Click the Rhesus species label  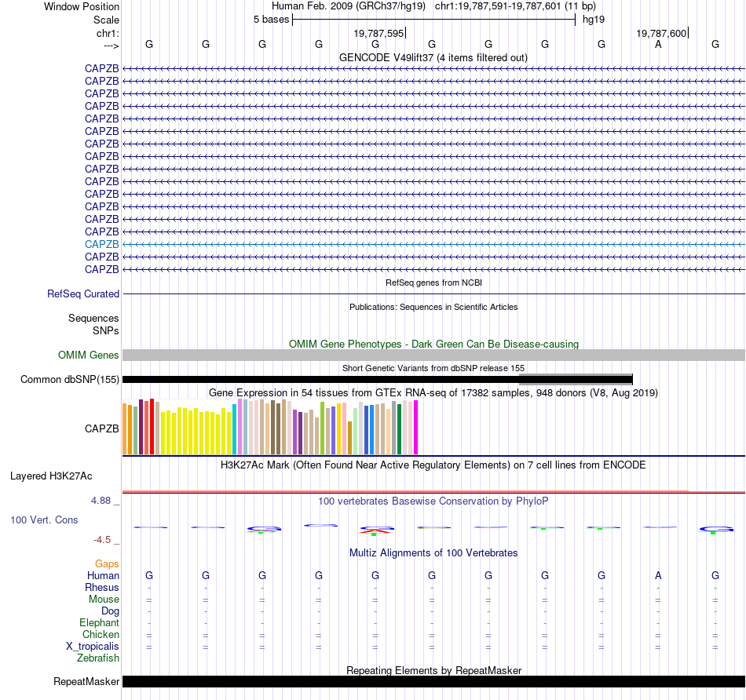click(x=102, y=587)
